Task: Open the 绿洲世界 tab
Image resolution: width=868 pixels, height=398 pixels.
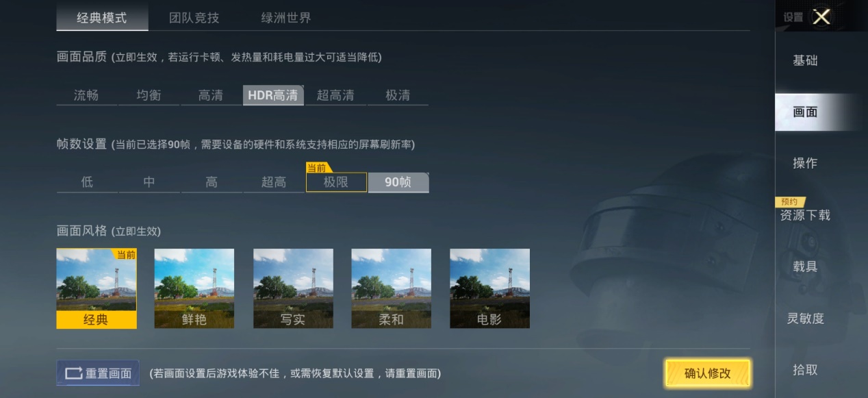Action: pyautogui.click(x=286, y=18)
